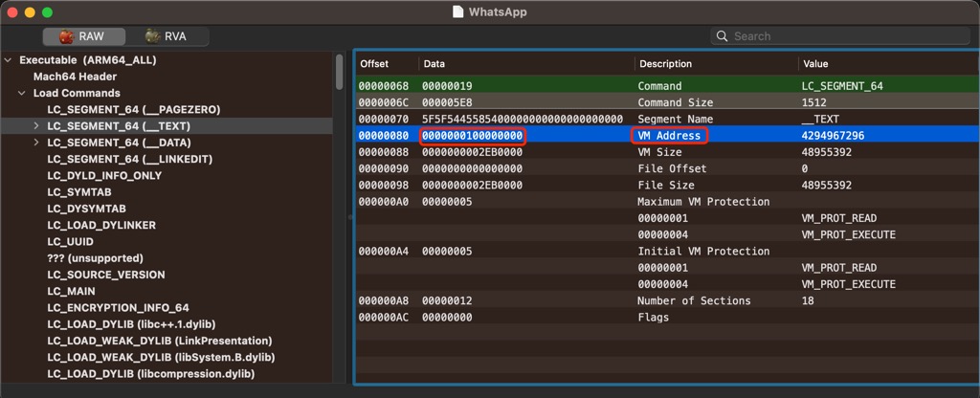Select the VM Size row
Image resolution: width=980 pixels, height=398 pixels.
tap(666, 152)
